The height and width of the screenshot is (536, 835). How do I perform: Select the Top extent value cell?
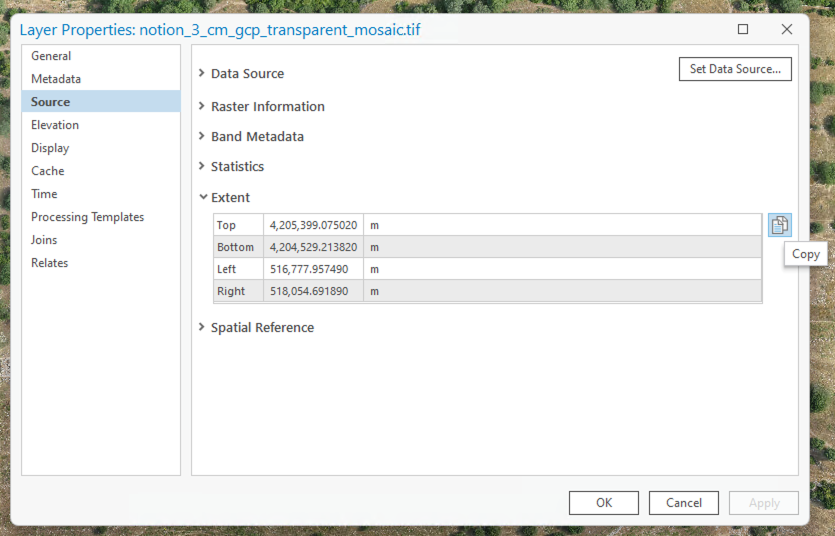point(313,225)
